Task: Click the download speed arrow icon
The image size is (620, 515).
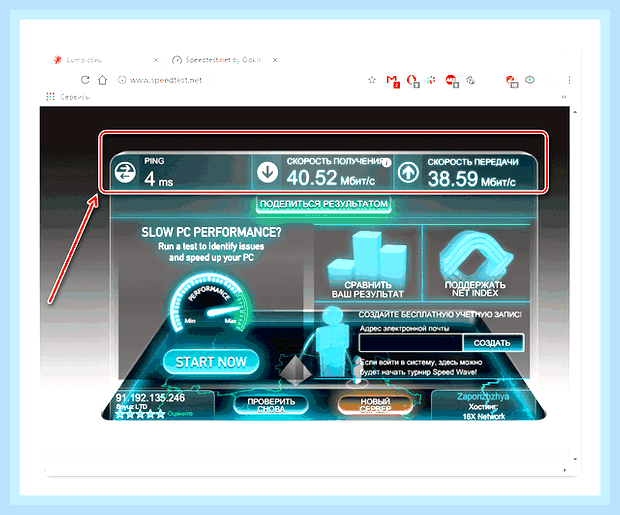Action: pyautogui.click(x=268, y=172)
